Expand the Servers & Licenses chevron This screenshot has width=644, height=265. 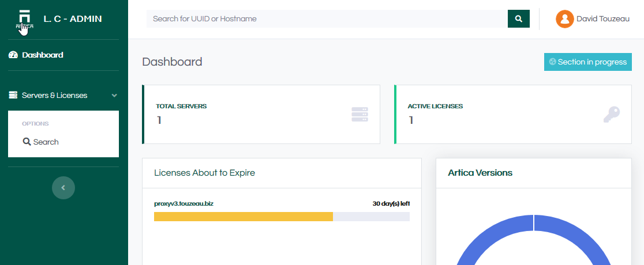(114, 95)
